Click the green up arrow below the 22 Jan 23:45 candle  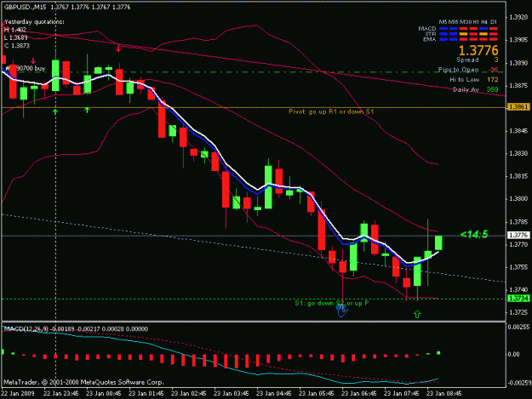pyautogui.click(x=55, y=111)
